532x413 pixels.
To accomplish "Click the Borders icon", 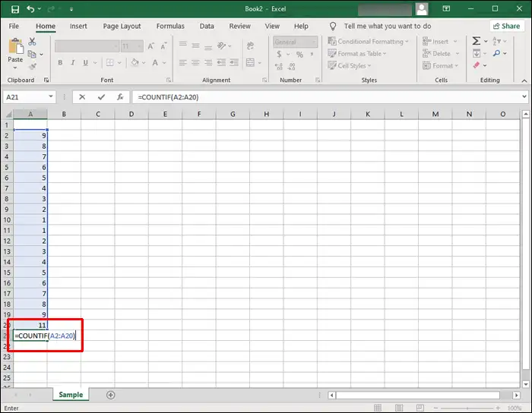I will pyautogui.click(x=110, y=63).
